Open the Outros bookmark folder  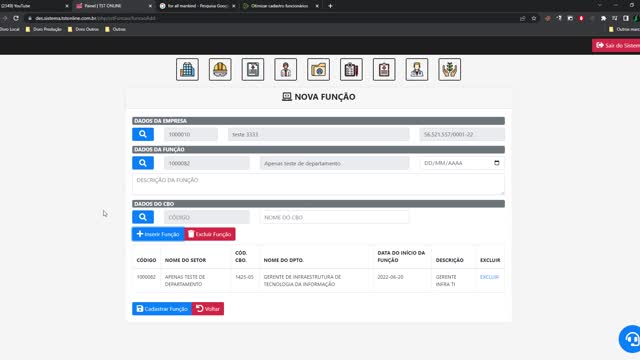(x=116, y=29)
